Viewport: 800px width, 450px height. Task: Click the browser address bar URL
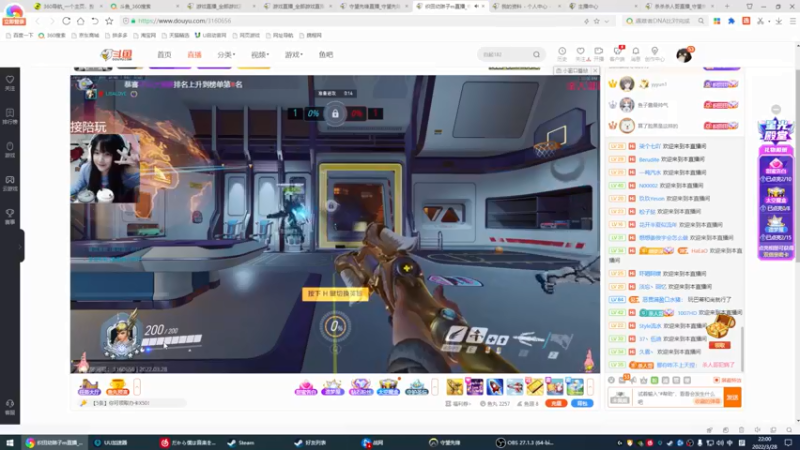pyautogui.click(x=185, y=21)
